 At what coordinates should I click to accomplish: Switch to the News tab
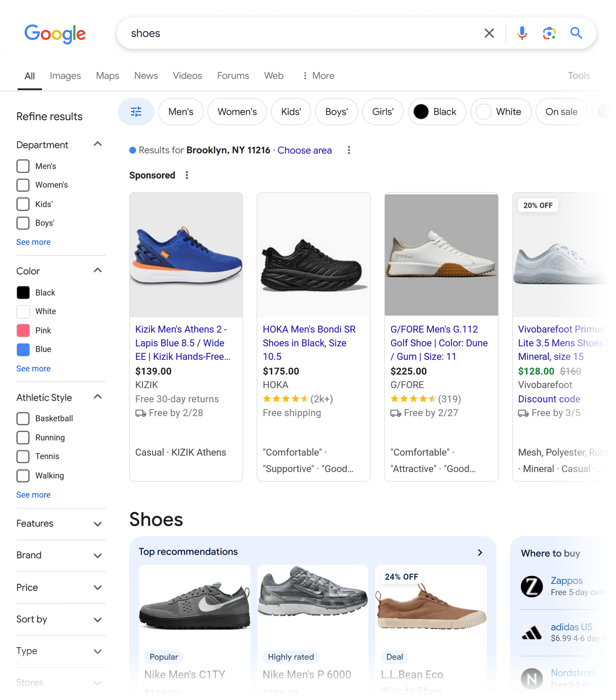coord(146,76)
